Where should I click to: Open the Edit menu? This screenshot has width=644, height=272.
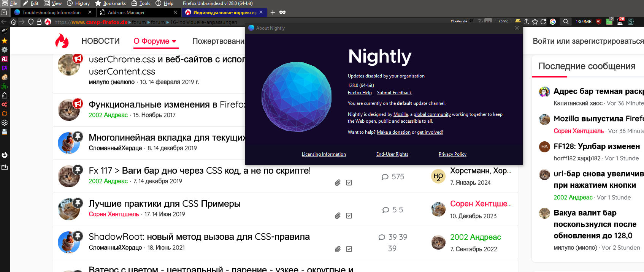pyautogui.click(x=30, y=3)
